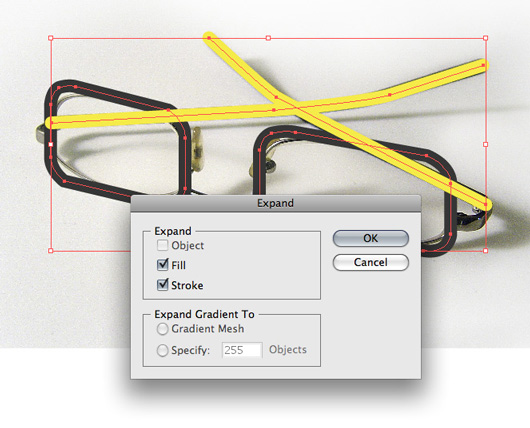530x428 pixels.
Task: Click the Expand dialog title bar
Action: [275, 203]
